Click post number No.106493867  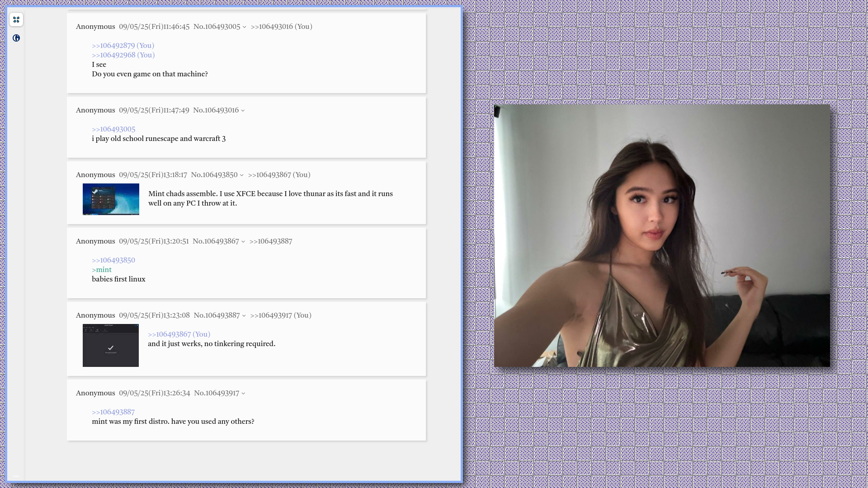coord(216,241)
